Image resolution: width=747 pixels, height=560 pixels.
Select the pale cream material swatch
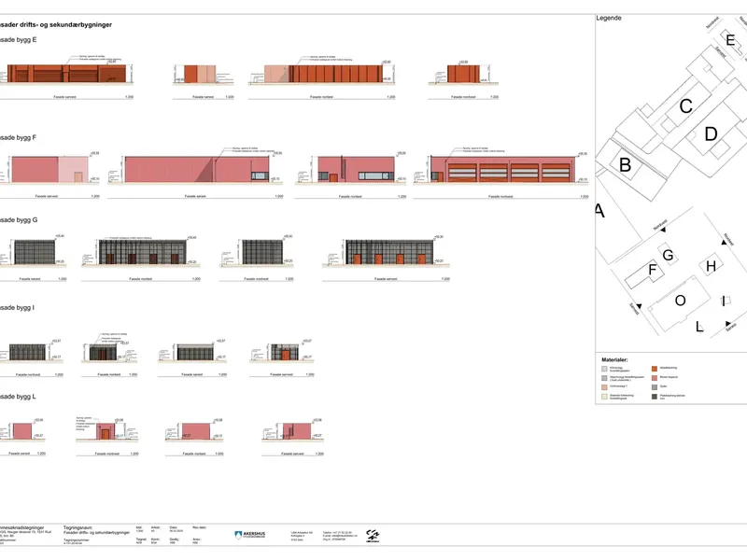point(604,396)
